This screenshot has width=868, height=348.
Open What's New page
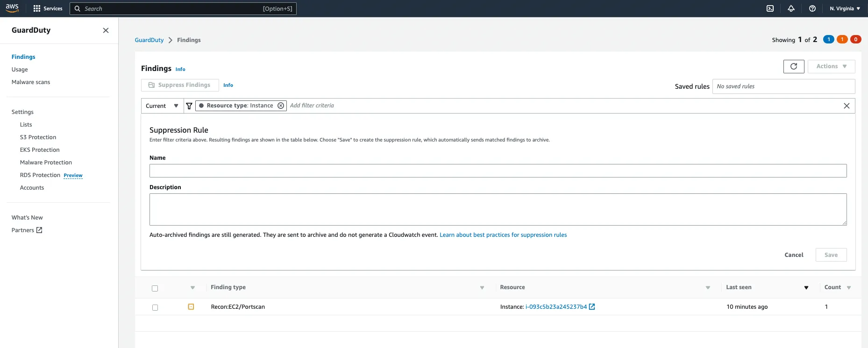pyautogui.click(x=27, y=217)
